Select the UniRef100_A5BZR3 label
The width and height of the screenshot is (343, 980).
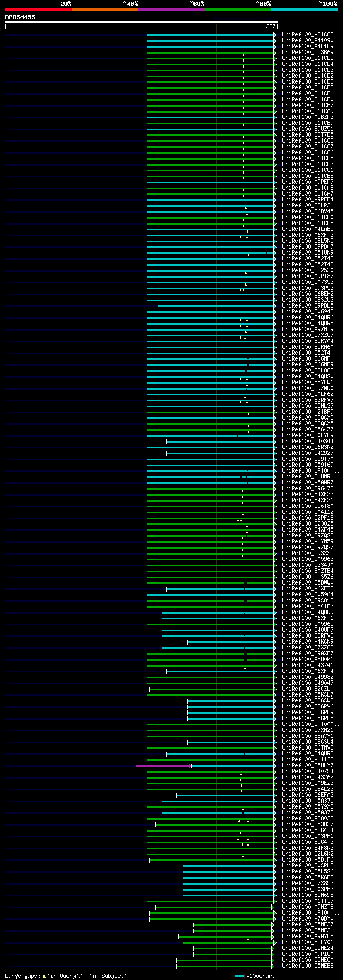308,117
